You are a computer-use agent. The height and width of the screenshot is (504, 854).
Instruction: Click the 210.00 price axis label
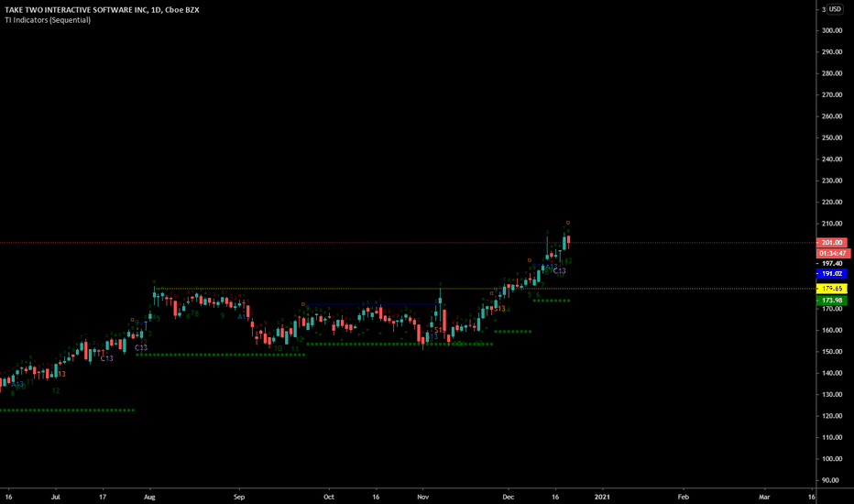pyautogui.click(x=832, y=224)
